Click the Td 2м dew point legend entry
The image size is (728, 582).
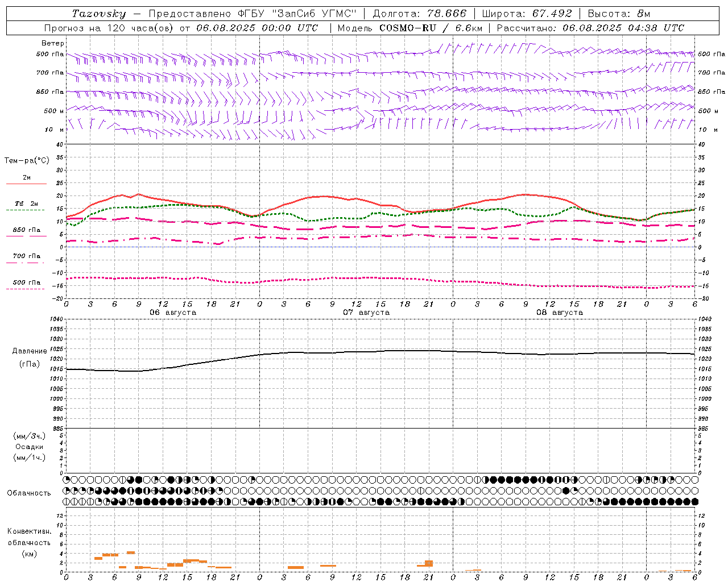(x=27, y=203)
